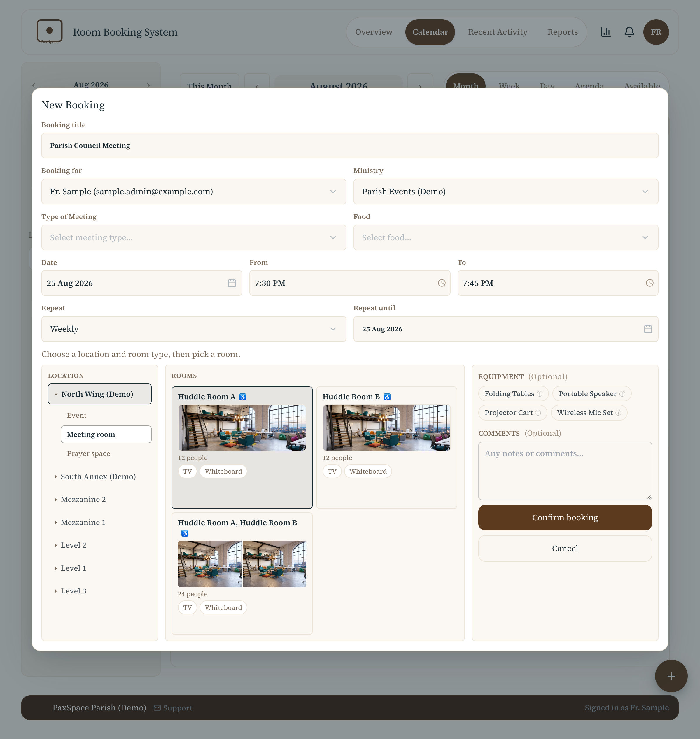Open the Booking for dropdown

coord(194,191)
